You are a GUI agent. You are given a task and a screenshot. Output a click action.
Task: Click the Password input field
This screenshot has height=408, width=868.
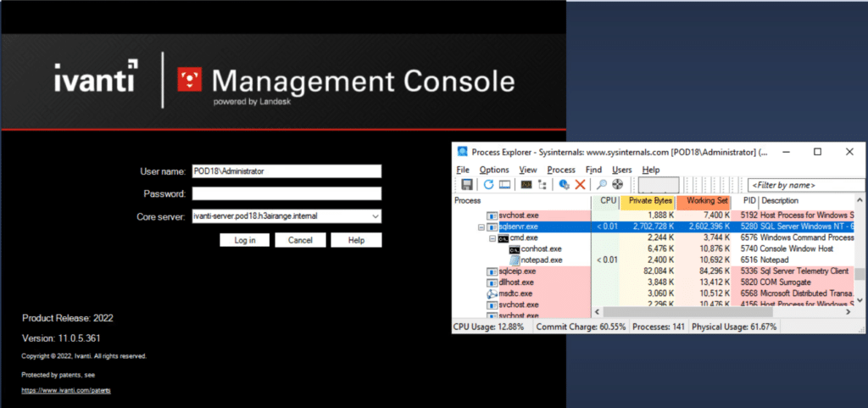point(287,193)
